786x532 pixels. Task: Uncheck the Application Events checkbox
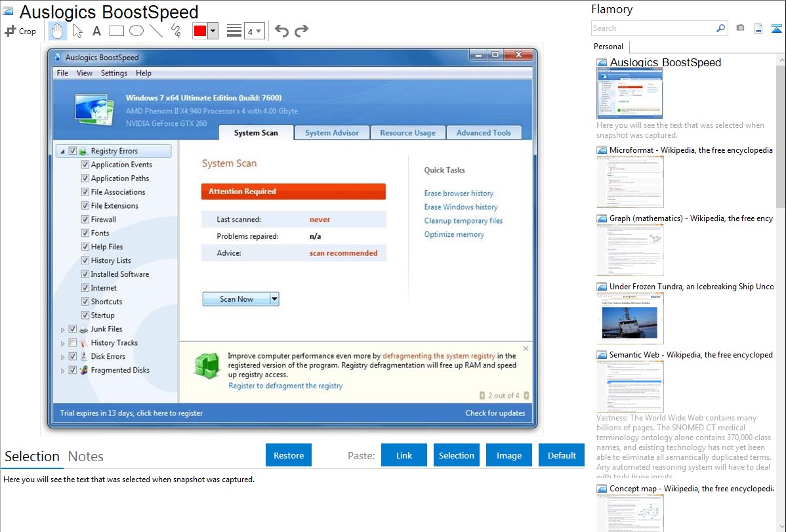85,165
